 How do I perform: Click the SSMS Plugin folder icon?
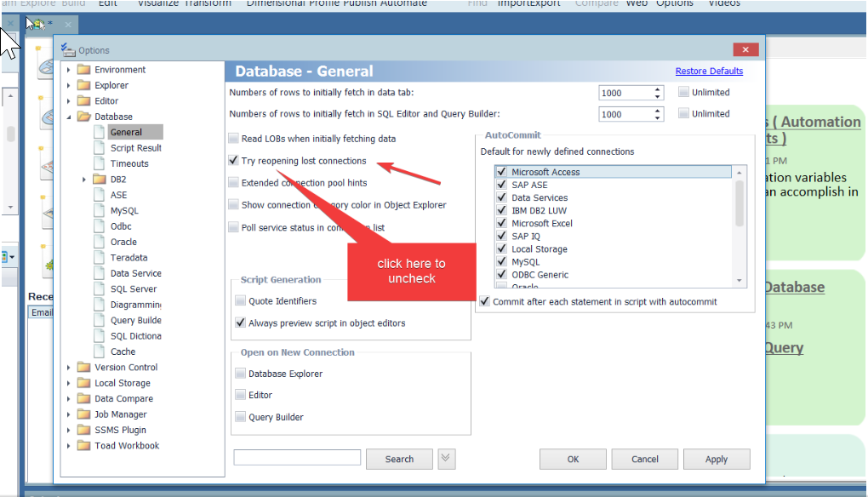(x=83, y=430)
